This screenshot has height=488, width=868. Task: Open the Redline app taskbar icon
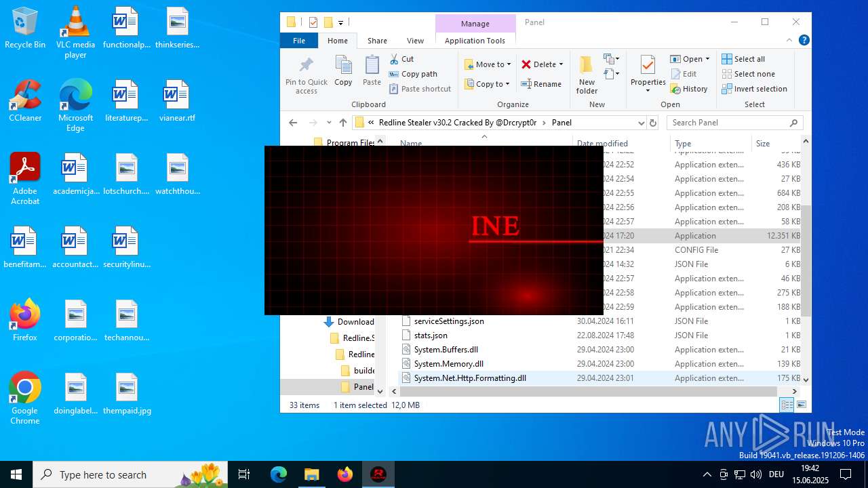click(x=378, y=474)
